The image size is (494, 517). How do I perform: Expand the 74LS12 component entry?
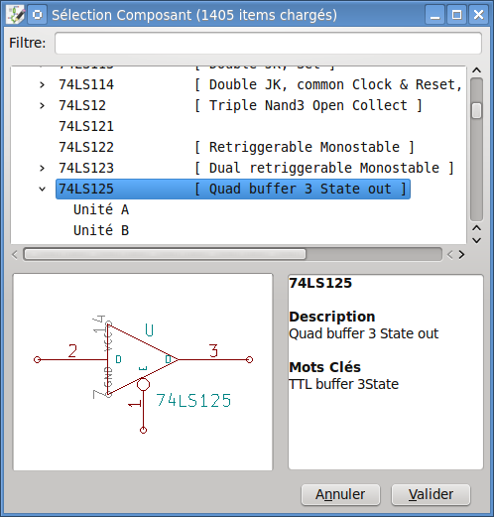(x=42, y=106)
